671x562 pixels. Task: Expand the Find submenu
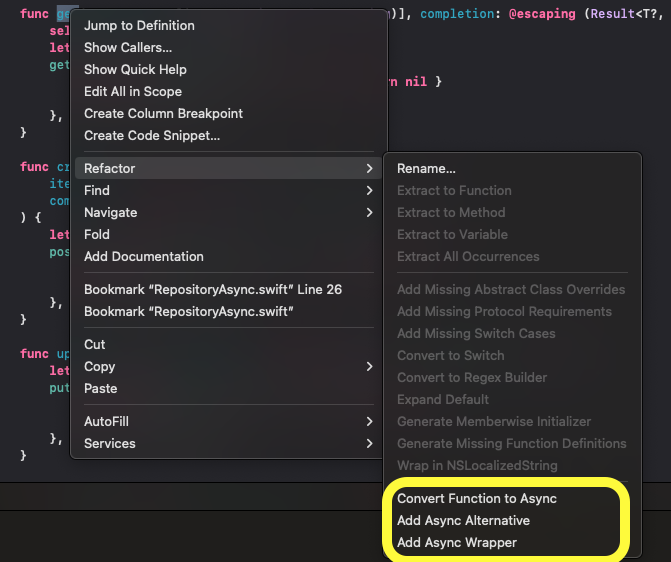coord(229,190)
